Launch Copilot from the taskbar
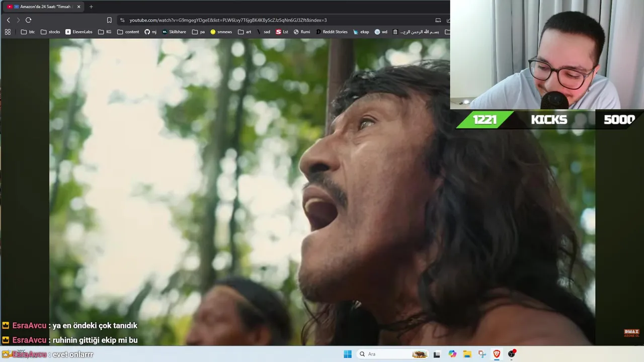This screenshot has width=644, height=362. coord(452,354)
